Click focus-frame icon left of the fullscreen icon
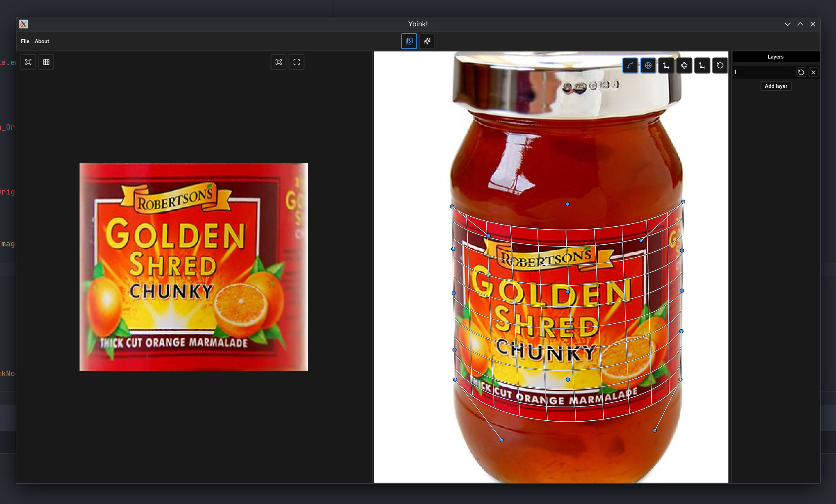The image size is (836, 504). click(x=278, y=62)
